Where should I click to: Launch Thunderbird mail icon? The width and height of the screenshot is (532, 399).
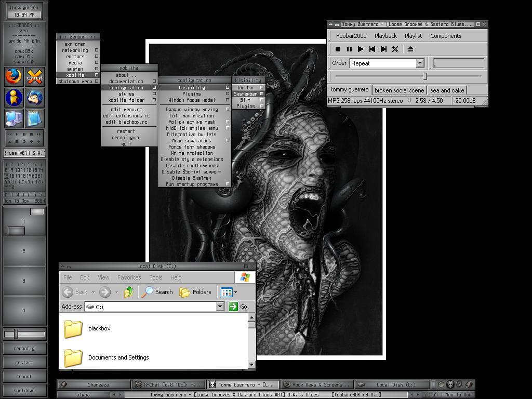click(35, 97)
